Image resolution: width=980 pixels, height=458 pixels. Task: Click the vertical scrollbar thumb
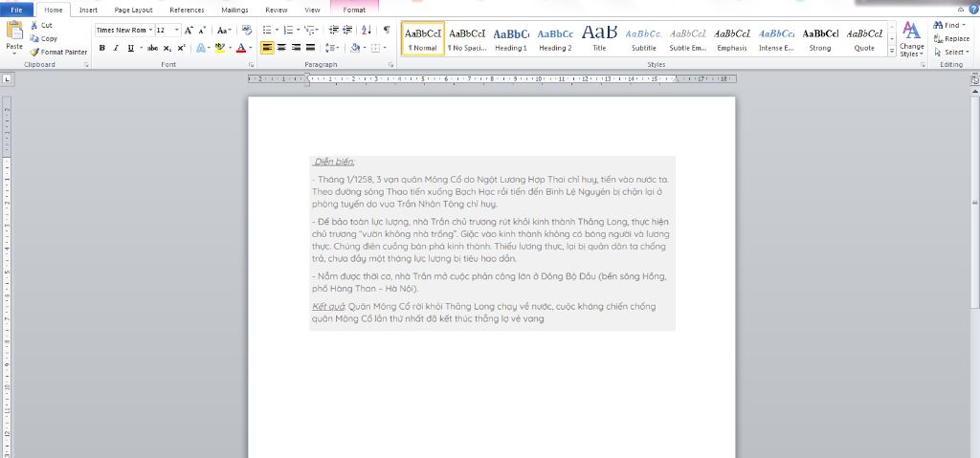point(975,201)
